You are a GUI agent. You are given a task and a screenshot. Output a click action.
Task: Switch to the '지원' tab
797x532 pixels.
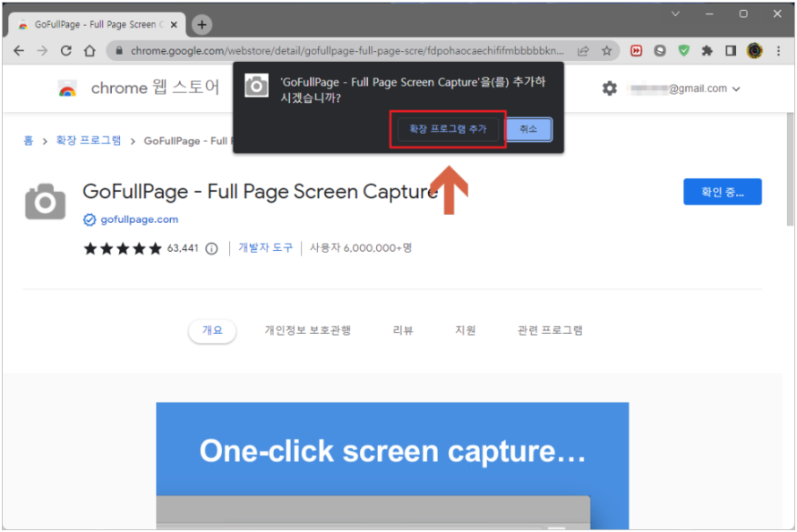tap(465, 330)
